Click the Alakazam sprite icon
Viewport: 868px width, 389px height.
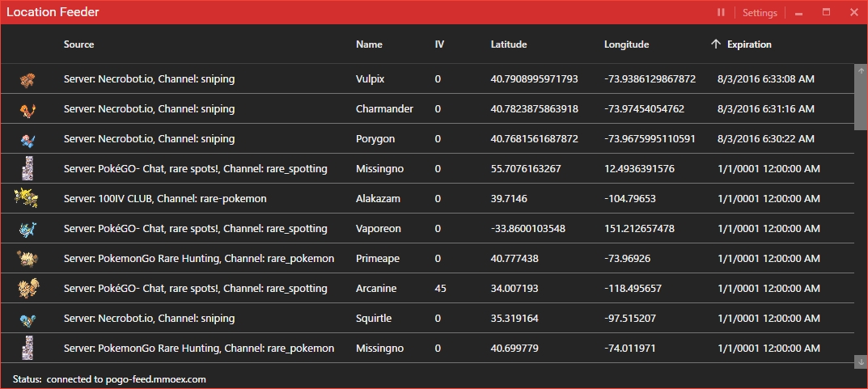coord(27,199)
